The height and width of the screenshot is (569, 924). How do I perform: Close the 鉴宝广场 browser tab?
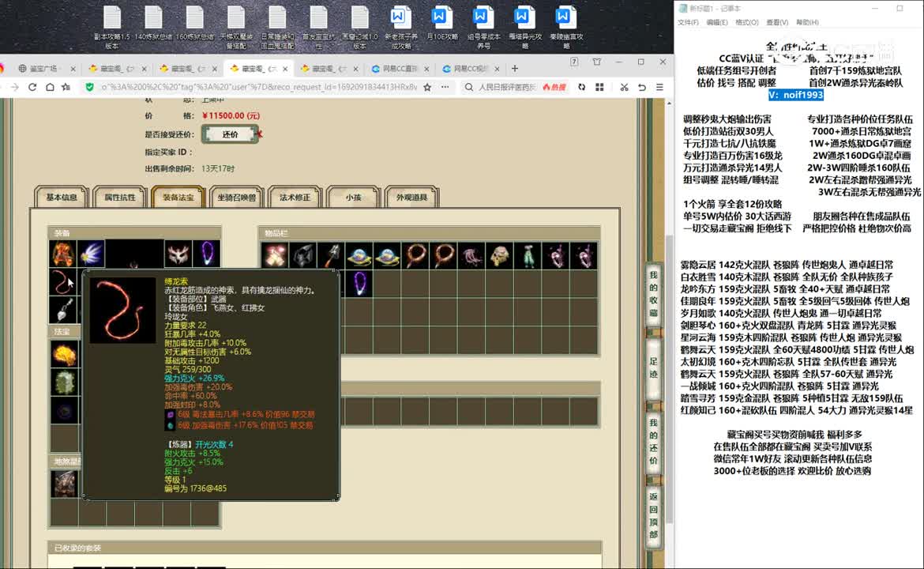click(x=73, y=69)
